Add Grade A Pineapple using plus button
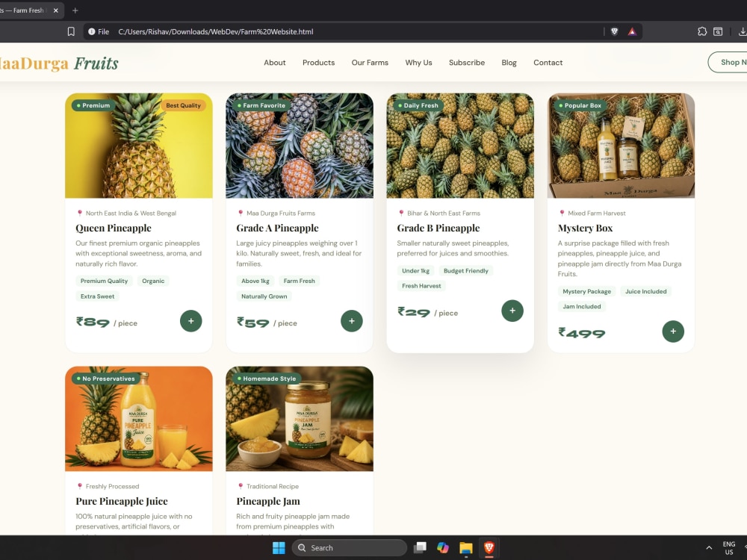Image resolution: width=747 pixels, height=560 pixels. pos(352,321)
